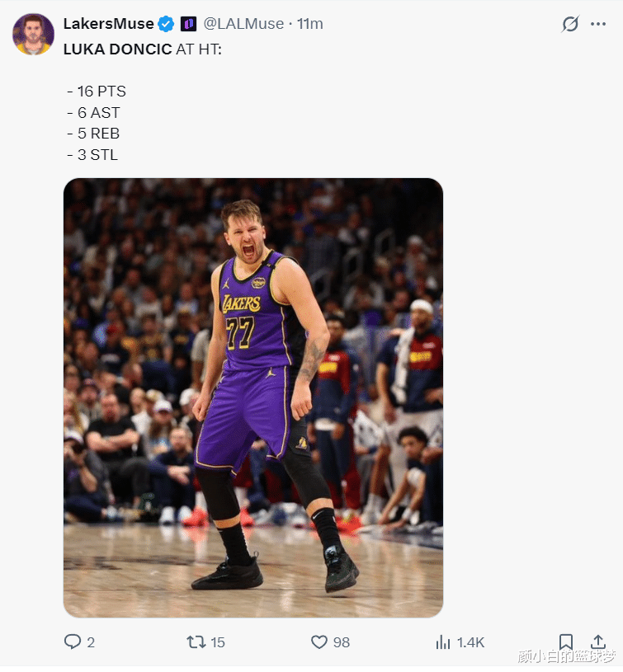Click the like count of 98

[342, 642]
